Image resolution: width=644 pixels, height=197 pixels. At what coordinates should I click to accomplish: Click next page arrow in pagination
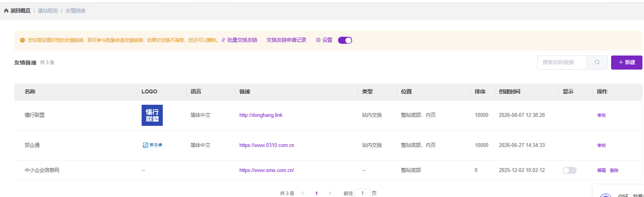(x=330, y=193)
